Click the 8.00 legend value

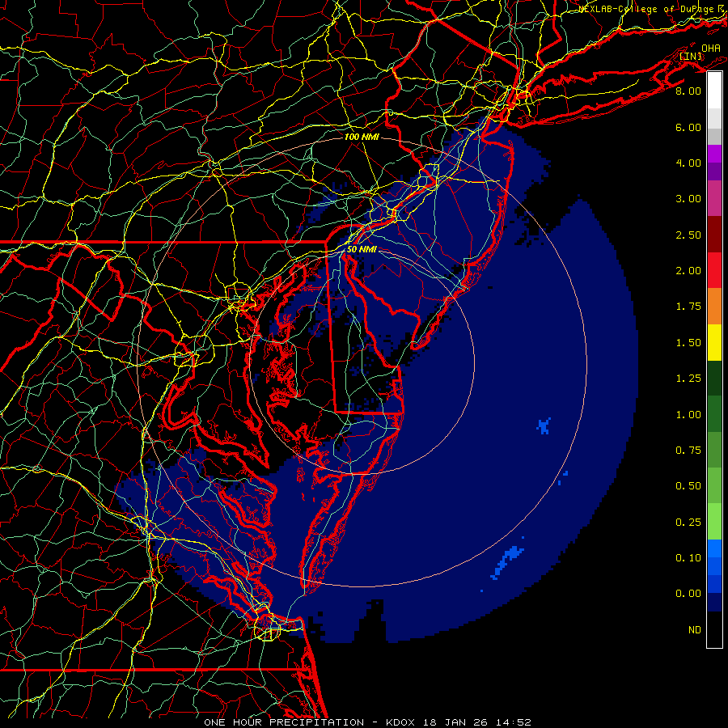688,91
